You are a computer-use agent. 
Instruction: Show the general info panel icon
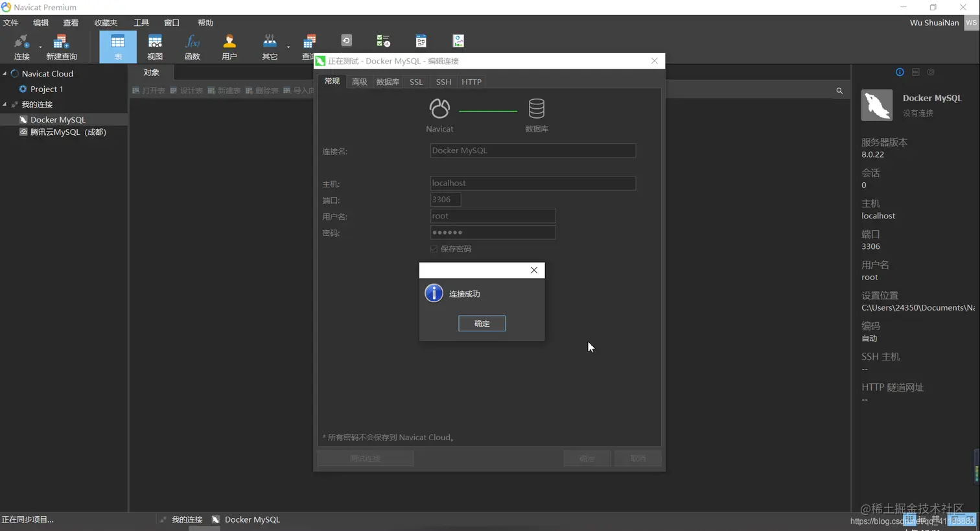[x=900, y=72]
